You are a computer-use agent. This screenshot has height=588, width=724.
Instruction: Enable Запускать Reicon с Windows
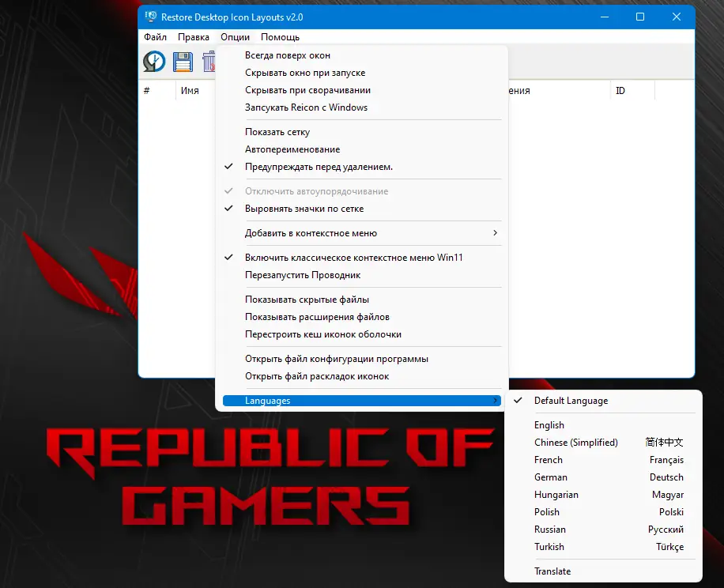coord(362,107)
